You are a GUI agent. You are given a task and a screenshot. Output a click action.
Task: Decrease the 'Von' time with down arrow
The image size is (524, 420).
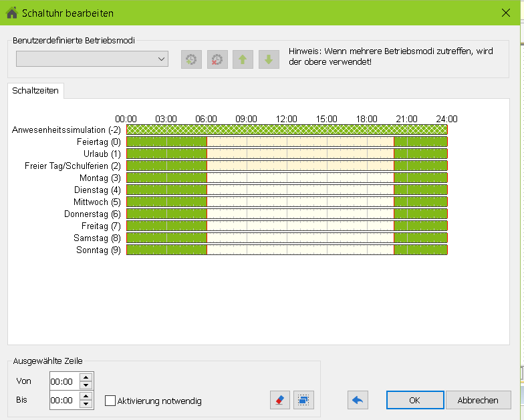[86, 385]
